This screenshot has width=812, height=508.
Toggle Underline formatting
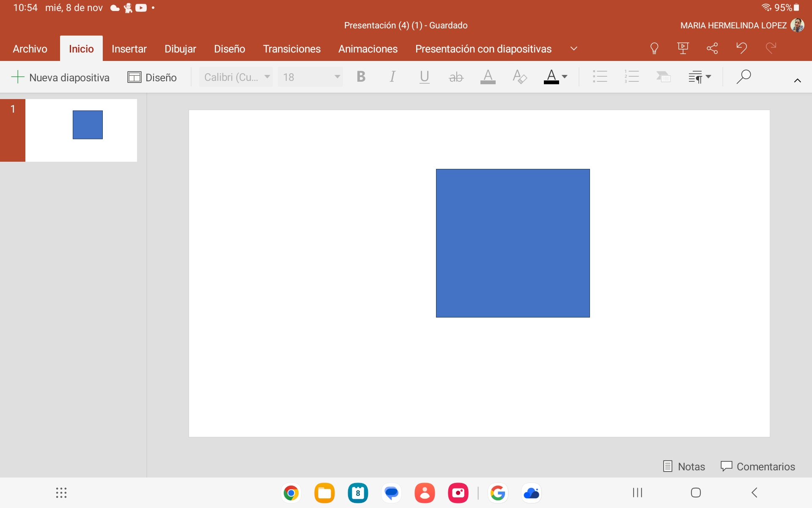pyautogui.click(x=424, y=77)
